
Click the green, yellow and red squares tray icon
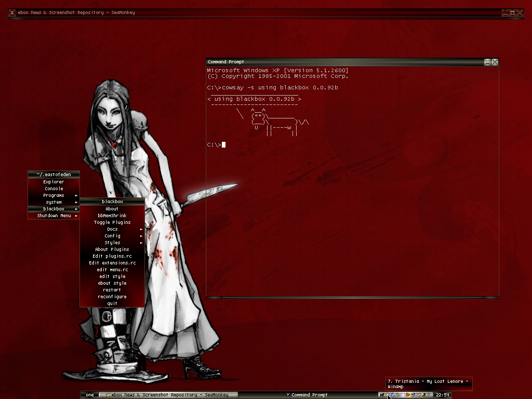[x=424, y=395]
